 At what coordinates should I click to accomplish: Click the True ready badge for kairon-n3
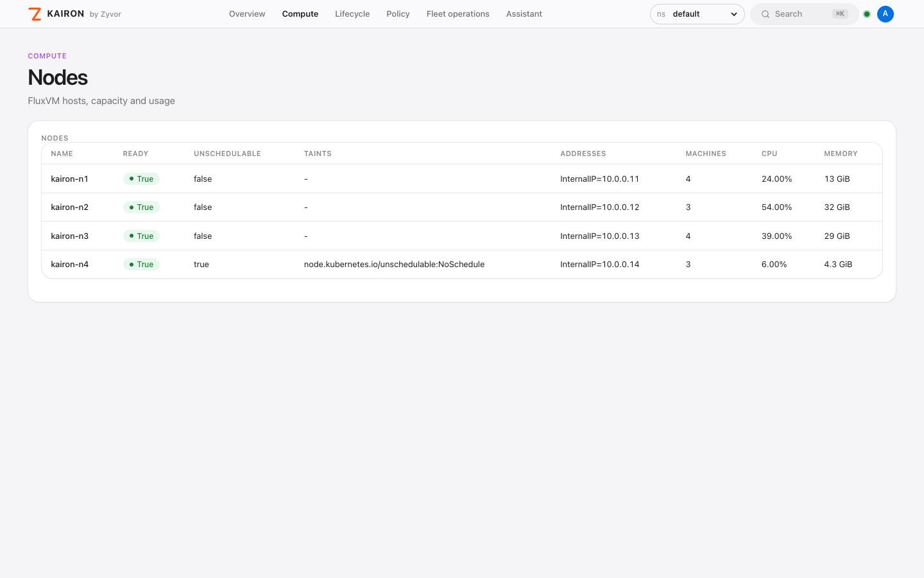coord(141,236)
